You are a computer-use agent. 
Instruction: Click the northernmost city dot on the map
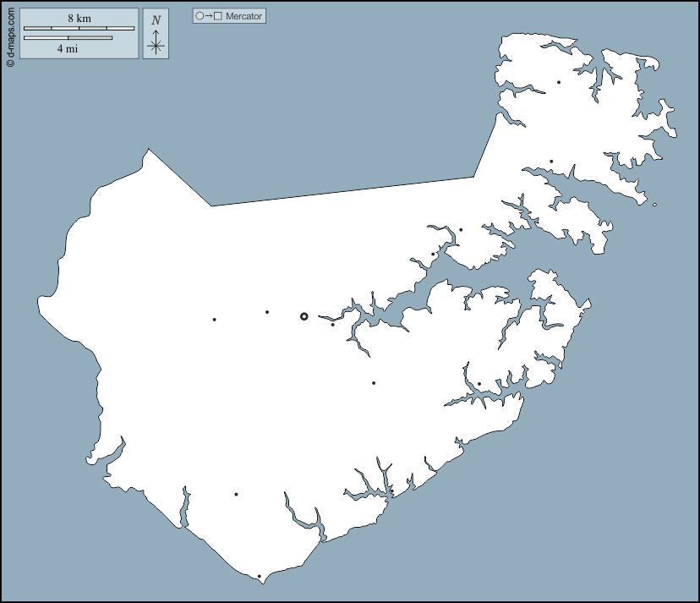click(559, 82)
